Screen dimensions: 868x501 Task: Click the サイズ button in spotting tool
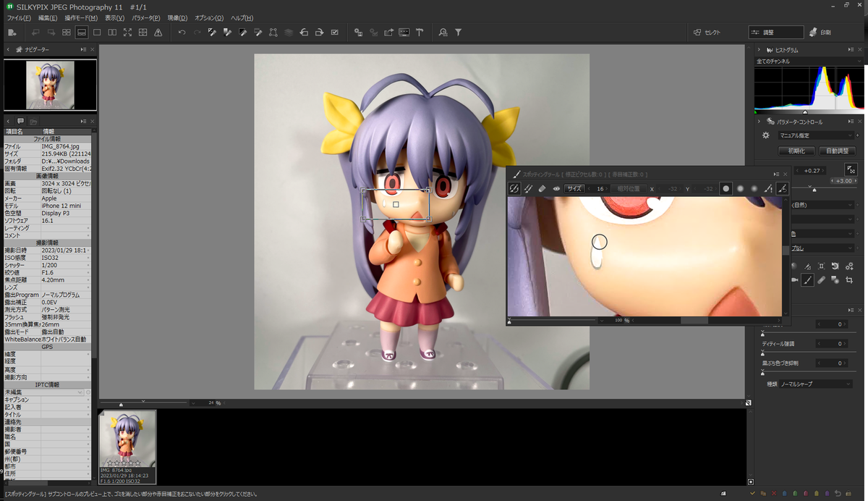coord(574,188)
